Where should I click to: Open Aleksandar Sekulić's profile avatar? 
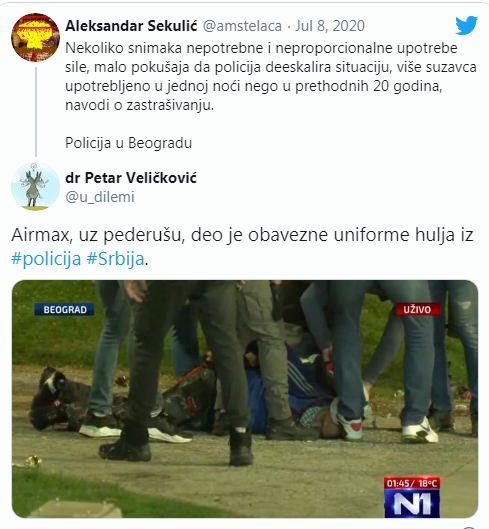coord(35,37)
